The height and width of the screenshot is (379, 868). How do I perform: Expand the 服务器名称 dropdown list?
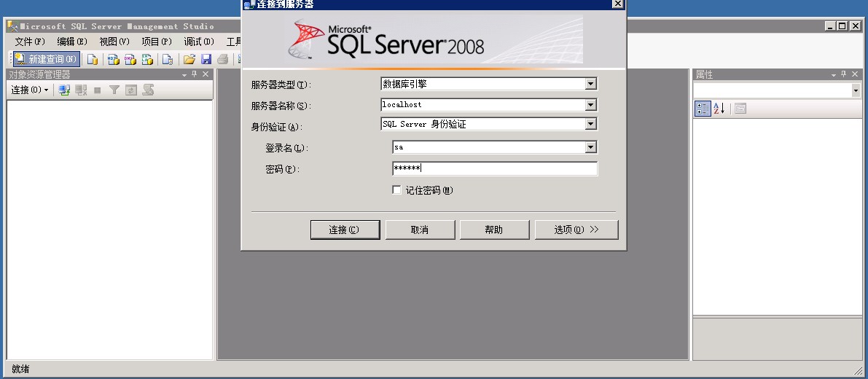point(591,105)
